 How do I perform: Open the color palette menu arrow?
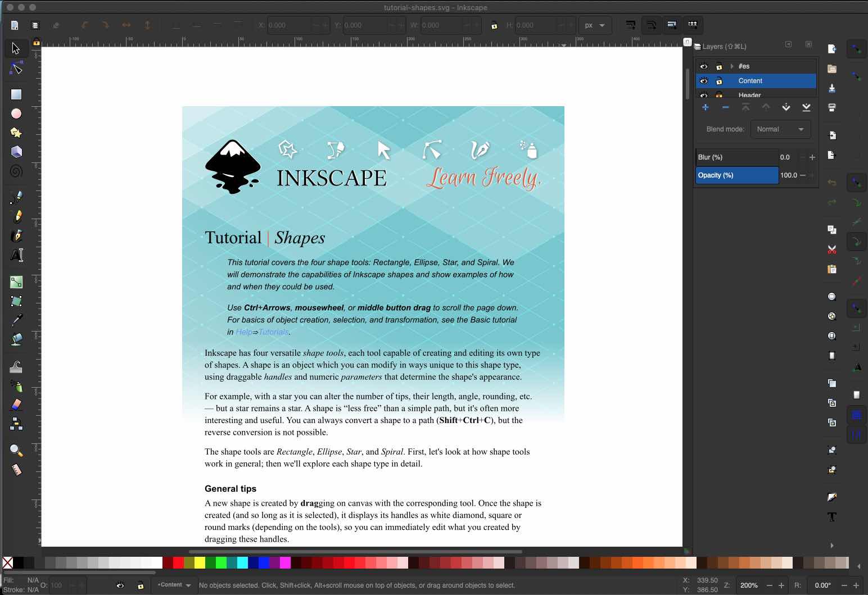click(858, 566)
